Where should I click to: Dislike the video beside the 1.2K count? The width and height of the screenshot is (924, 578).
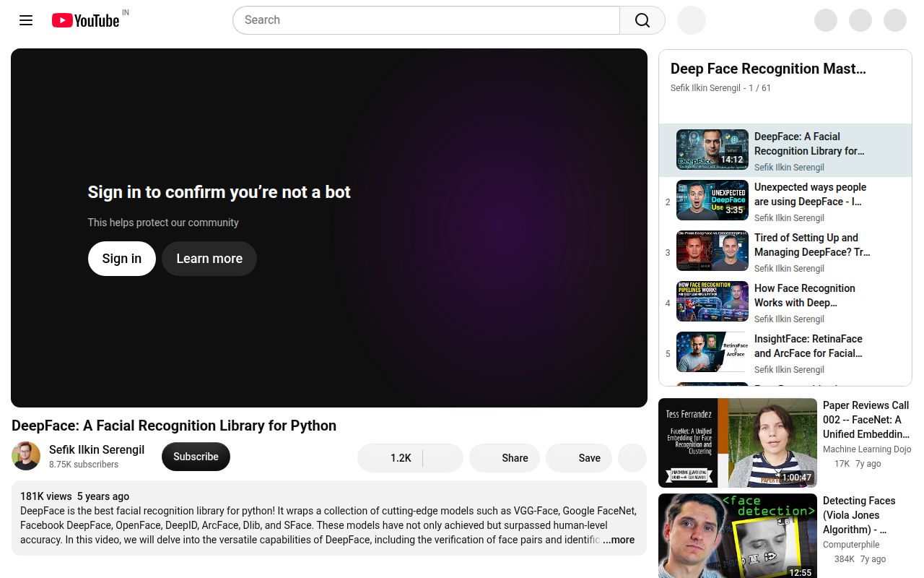point(443,458)
